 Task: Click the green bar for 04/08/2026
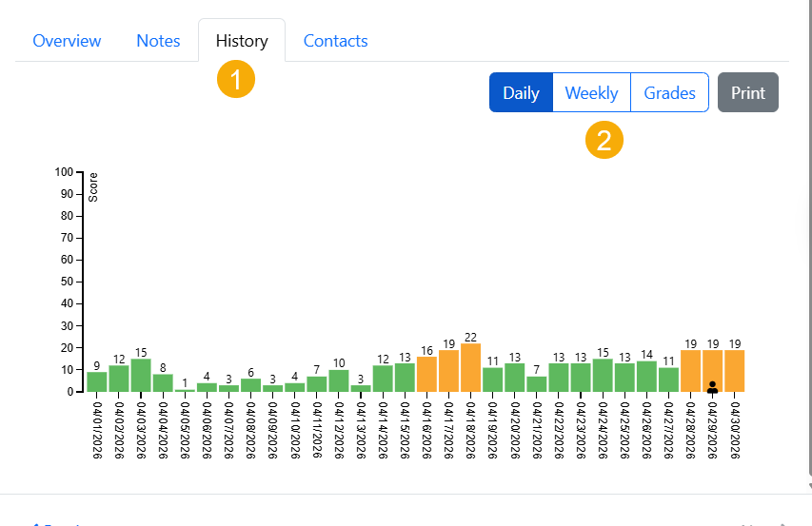pos(250,385)
